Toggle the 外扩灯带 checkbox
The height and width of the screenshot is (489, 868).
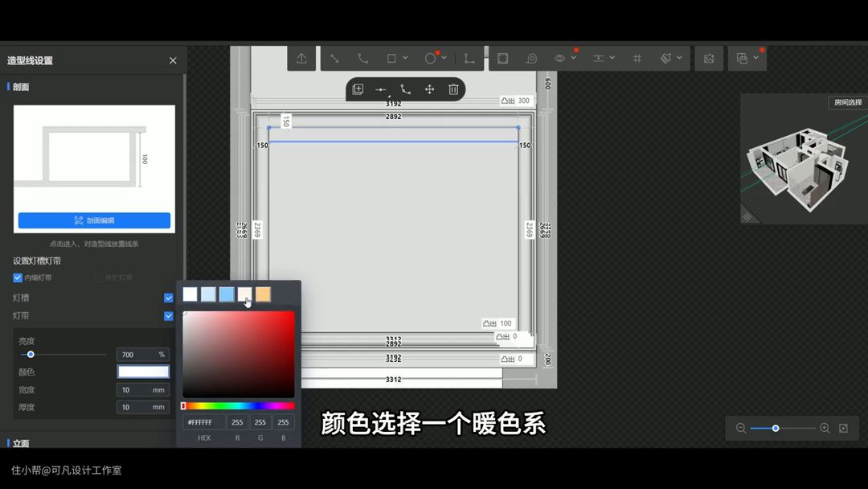[99, 277]
